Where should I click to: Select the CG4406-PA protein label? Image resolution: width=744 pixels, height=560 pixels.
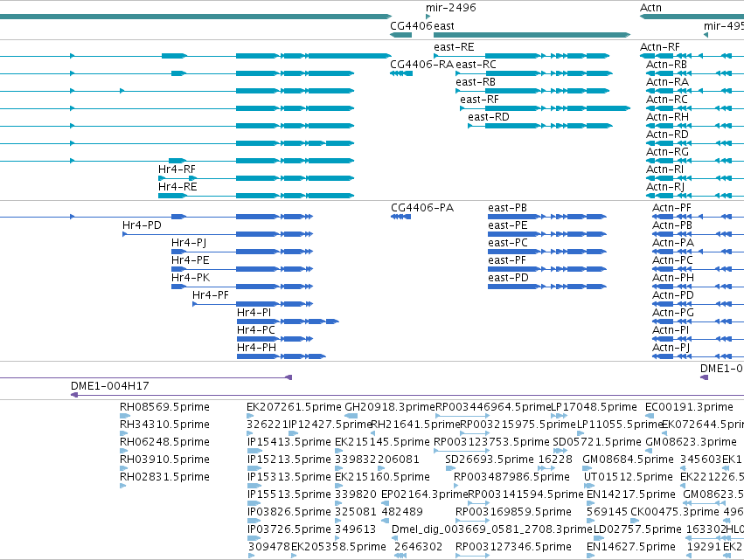pyautogui.click(x=422, y=208)
